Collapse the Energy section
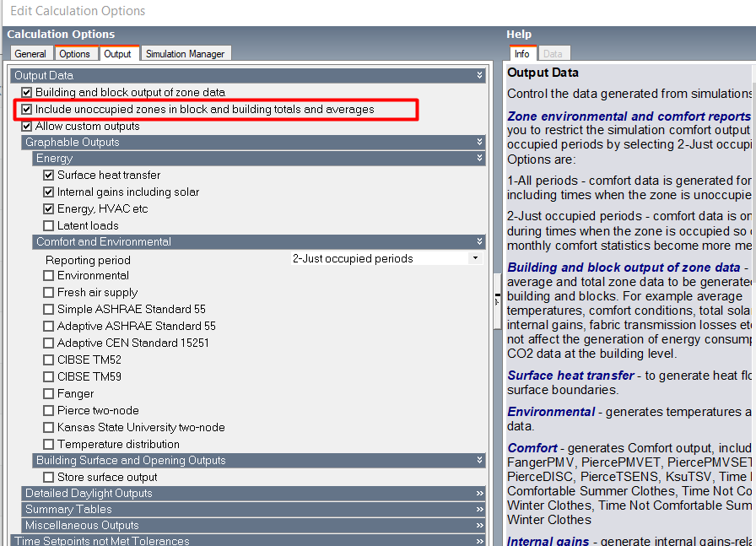 [479, 158]
